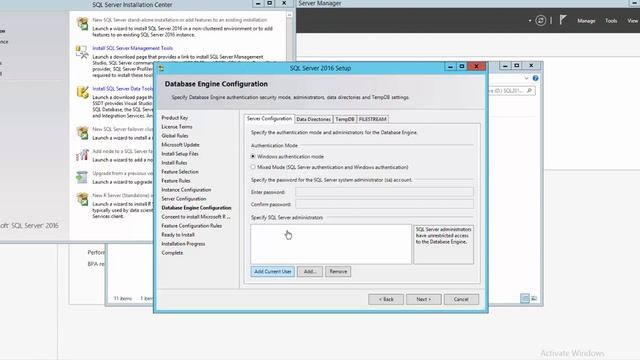
Task: Click Feature Rules step in sidebar
Action: pyautogui.click(x=176, y=180)
